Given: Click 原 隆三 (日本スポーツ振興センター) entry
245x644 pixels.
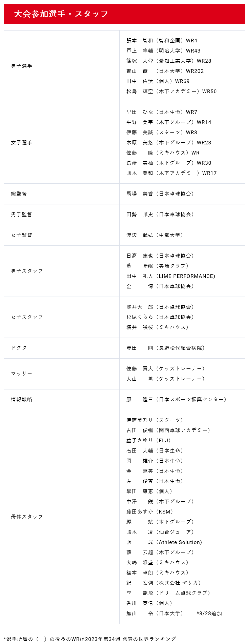Looking at the screenshot, I should click(x=177, y=400).
